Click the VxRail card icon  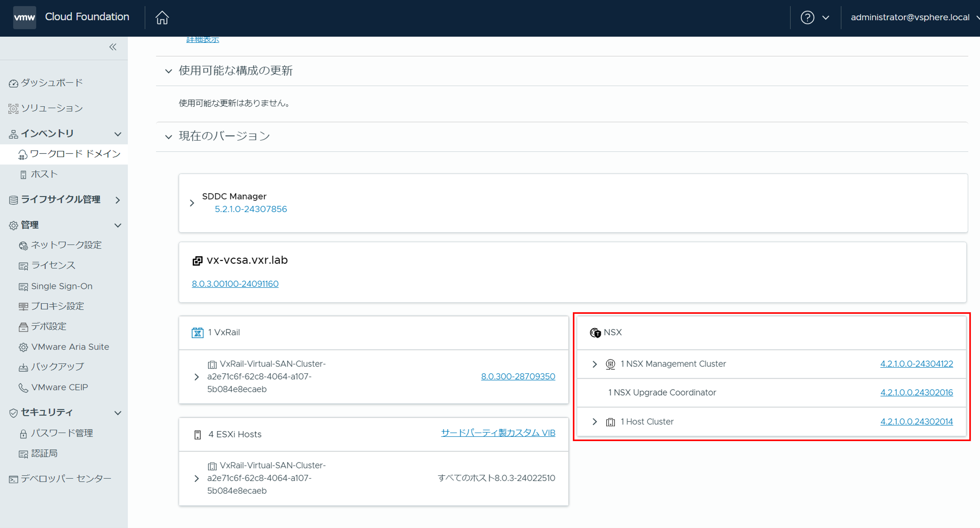(x=197, y=333)
